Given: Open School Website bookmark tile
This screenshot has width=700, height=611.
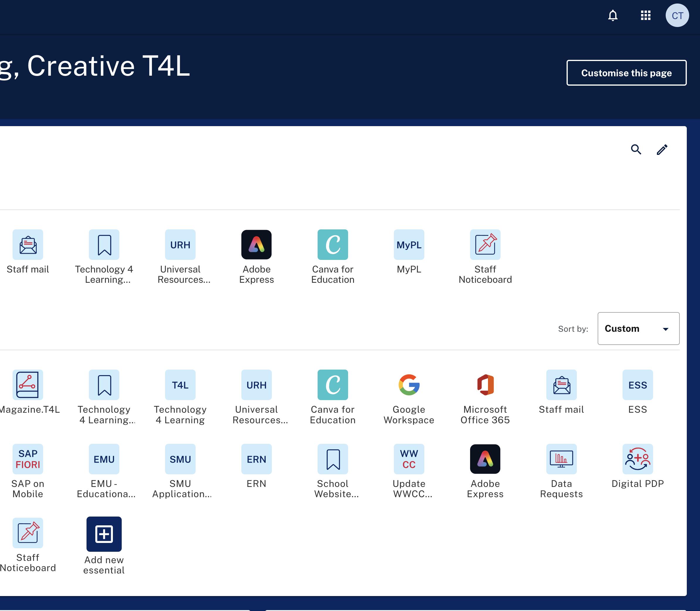Looking at the screenshot, I should tap(333, 459).
